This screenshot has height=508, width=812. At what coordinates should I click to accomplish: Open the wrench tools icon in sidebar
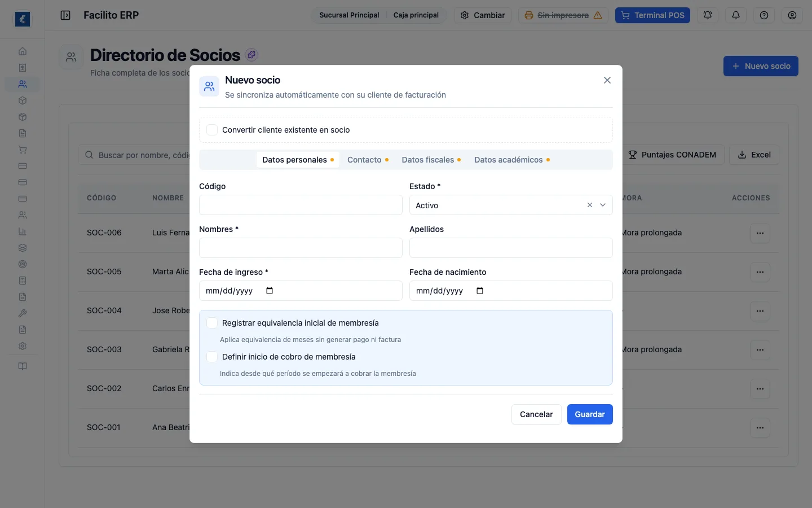[x=23, y=313]
